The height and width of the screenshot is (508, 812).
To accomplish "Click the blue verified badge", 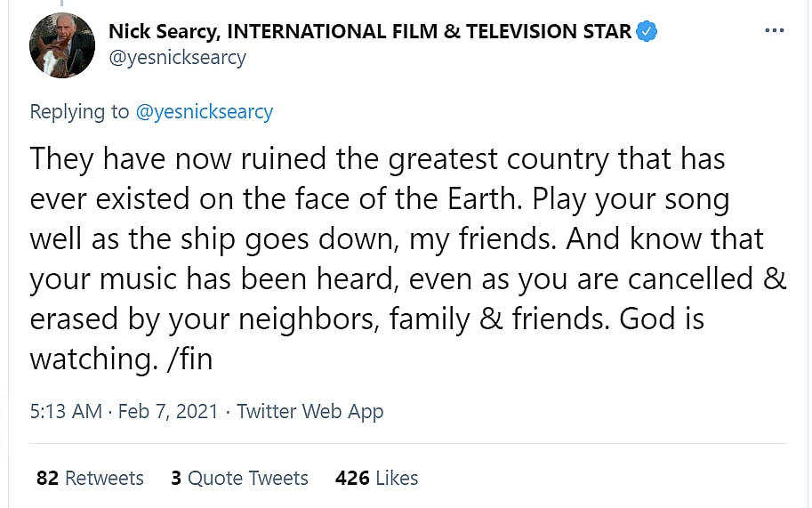I will [647, 32].
